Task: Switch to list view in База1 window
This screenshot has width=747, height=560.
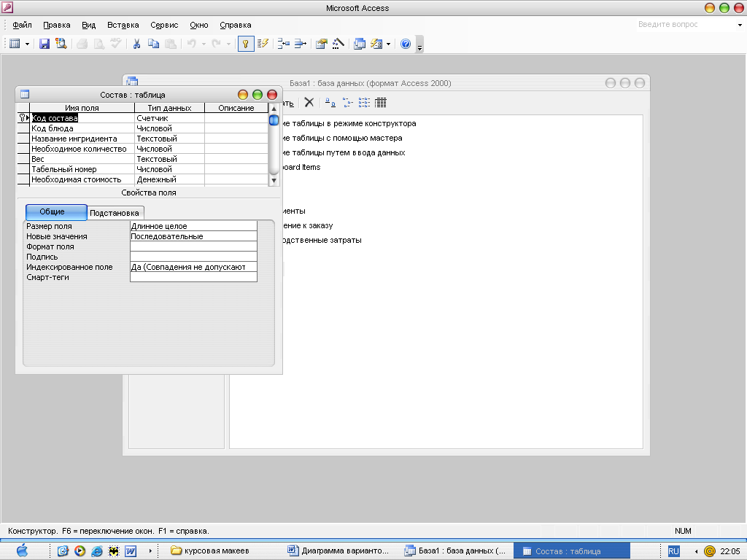Action: coord(364,102)
